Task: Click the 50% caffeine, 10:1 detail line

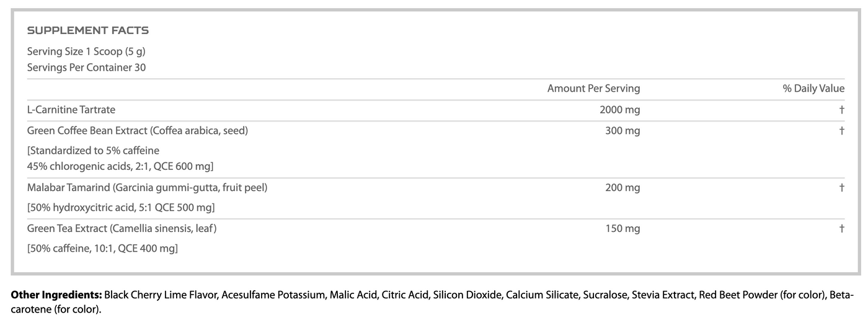Action: tap(102, 248)
